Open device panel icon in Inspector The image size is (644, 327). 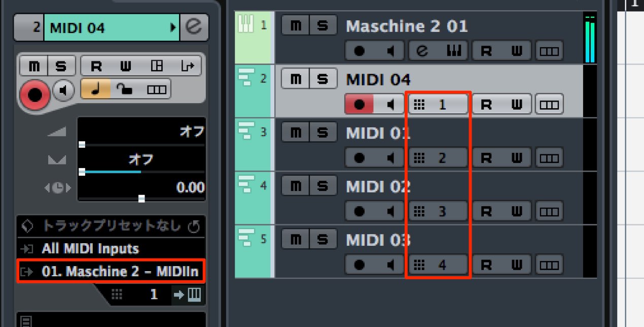(157, 66)
